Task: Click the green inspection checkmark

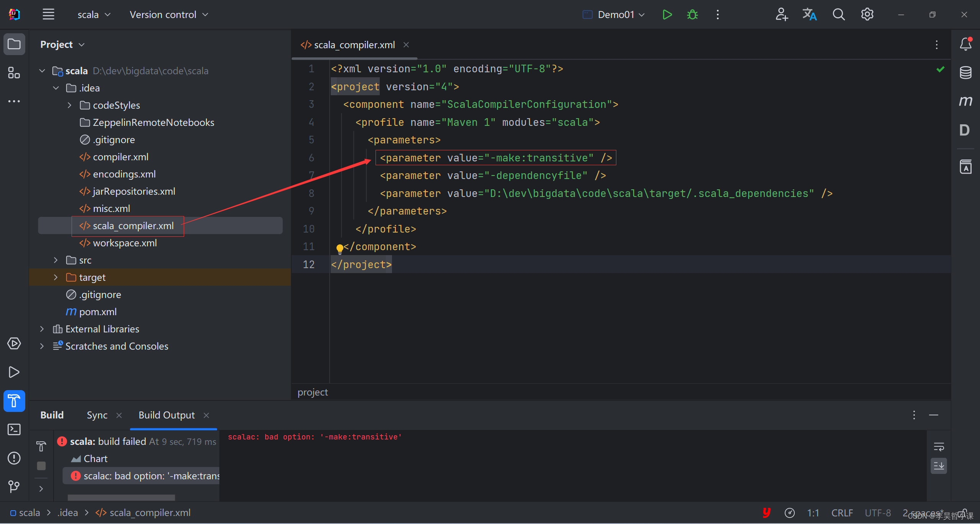Action: [941, 69]
